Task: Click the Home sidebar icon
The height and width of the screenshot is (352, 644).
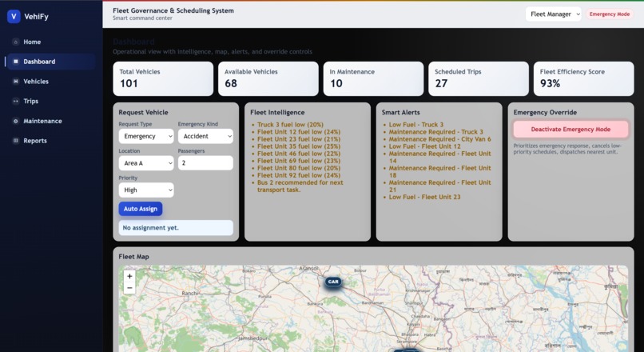Action: (x=16, y=42)
